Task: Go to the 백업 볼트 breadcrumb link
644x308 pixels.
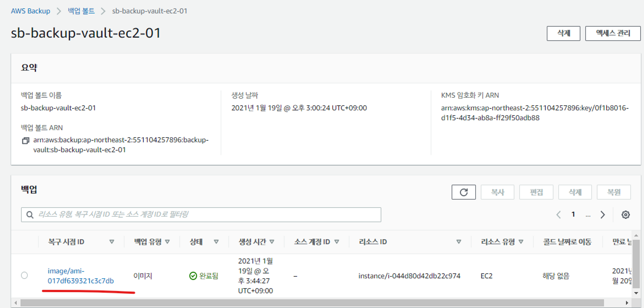Action: click(81, 11)
